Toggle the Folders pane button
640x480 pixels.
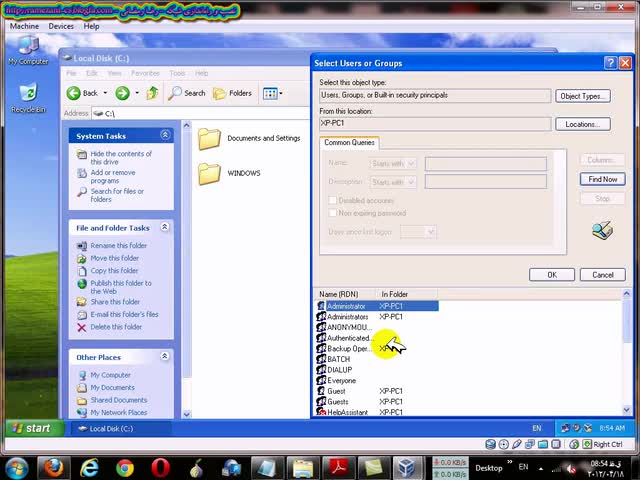[232, 93]
